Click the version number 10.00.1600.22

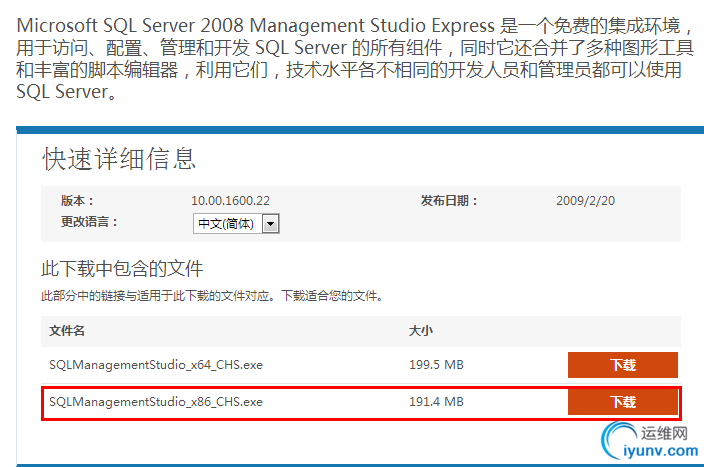[230, 201]
